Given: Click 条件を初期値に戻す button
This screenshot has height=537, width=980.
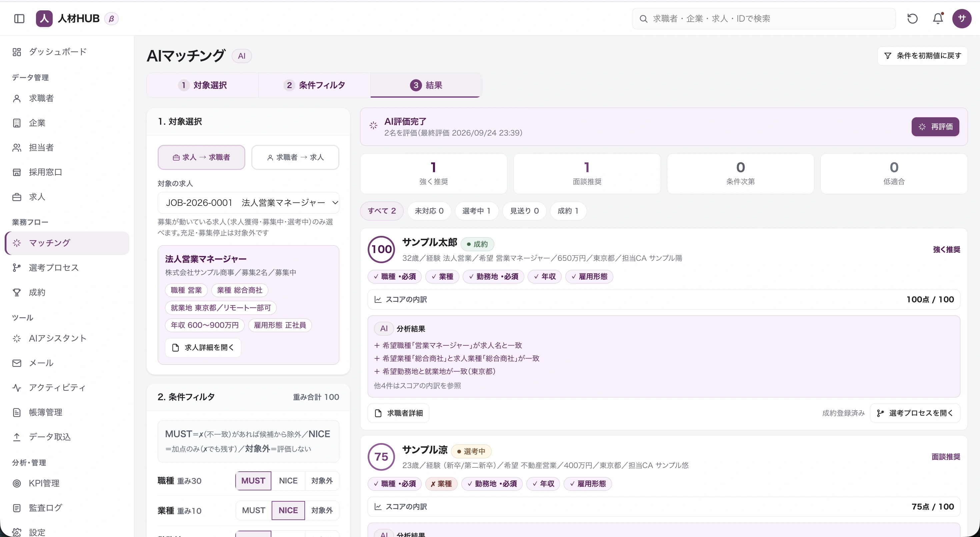Looking at the screenshot, I should (922, 56).
